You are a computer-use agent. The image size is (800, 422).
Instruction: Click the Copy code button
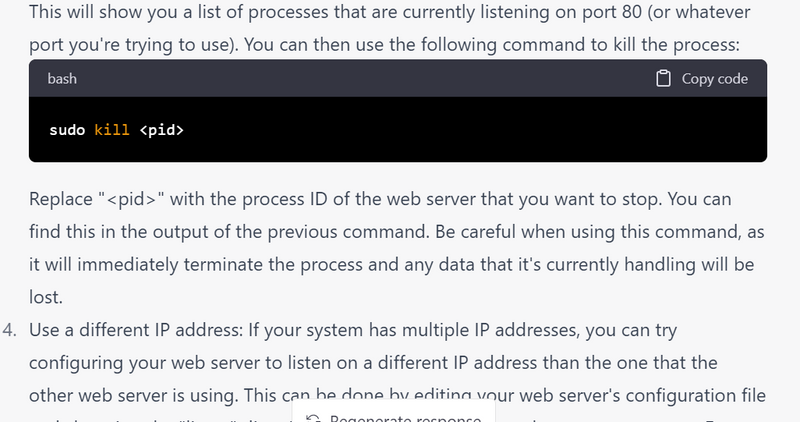703,79
